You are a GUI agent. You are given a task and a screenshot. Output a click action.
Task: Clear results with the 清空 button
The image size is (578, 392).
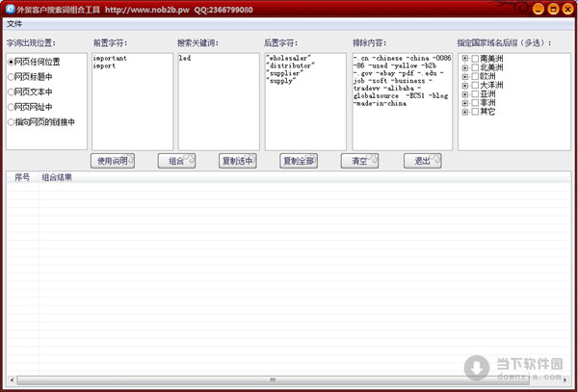(x=358, y=161)
